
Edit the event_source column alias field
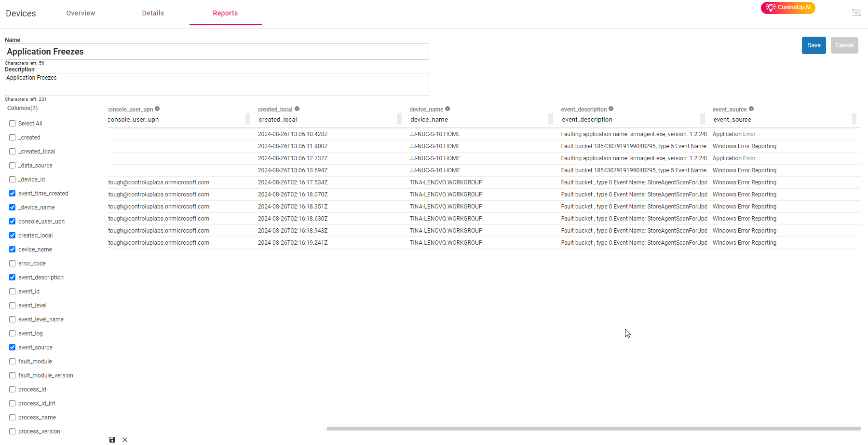click(782, 120)
